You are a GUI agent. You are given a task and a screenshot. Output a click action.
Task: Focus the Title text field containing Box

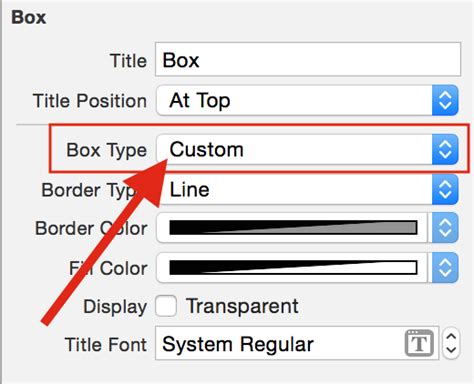pos(308,60)
